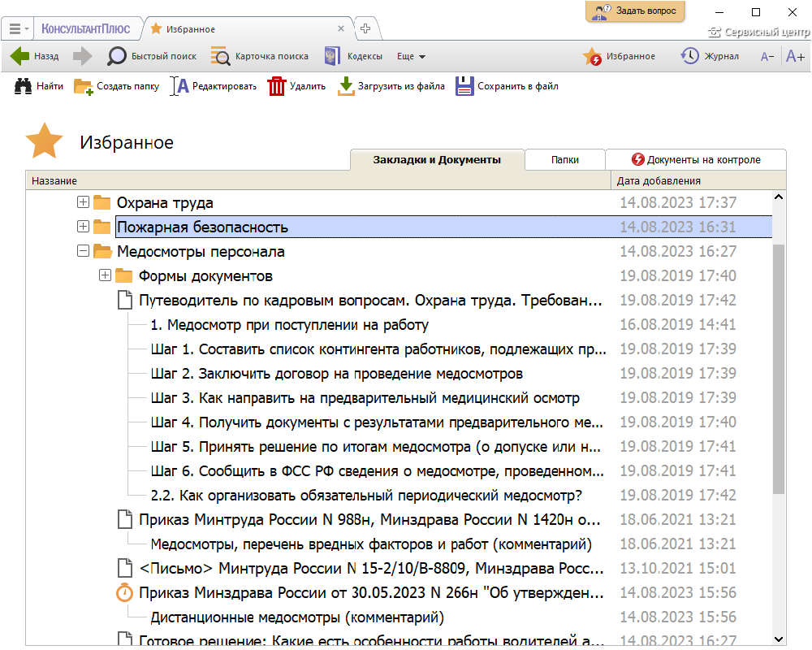The height and width of the screenshot is (650, 812).
Task: Click the КонсультантПлюс start tab
Action: 85,29
